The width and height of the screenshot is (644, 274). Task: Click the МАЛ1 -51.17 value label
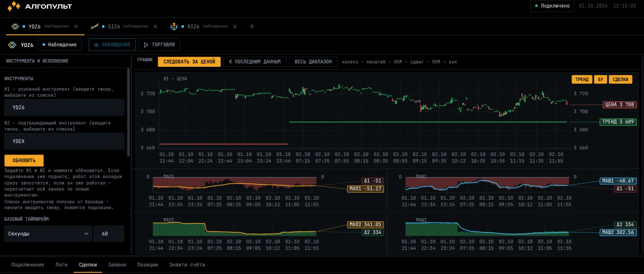(x=365, y=189)
